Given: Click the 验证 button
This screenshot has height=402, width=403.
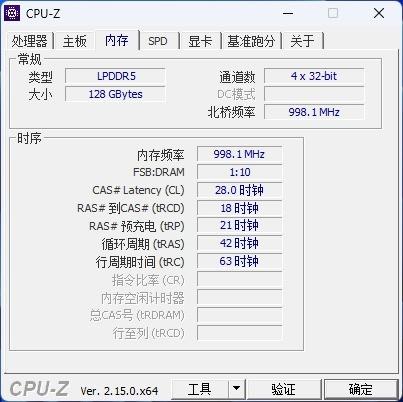Looking at the screenshot, I should tap(283, 389).
